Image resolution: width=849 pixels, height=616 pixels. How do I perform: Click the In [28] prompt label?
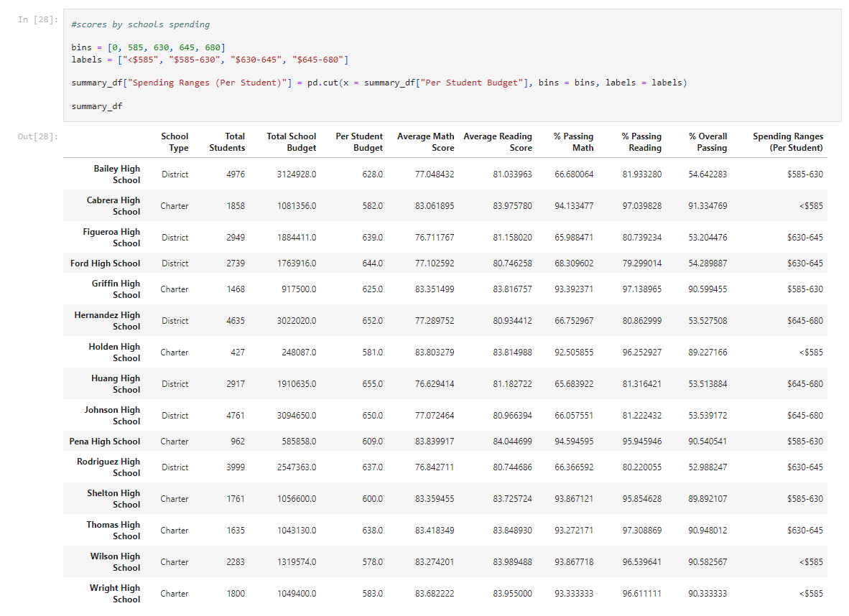tap(37, 19)
